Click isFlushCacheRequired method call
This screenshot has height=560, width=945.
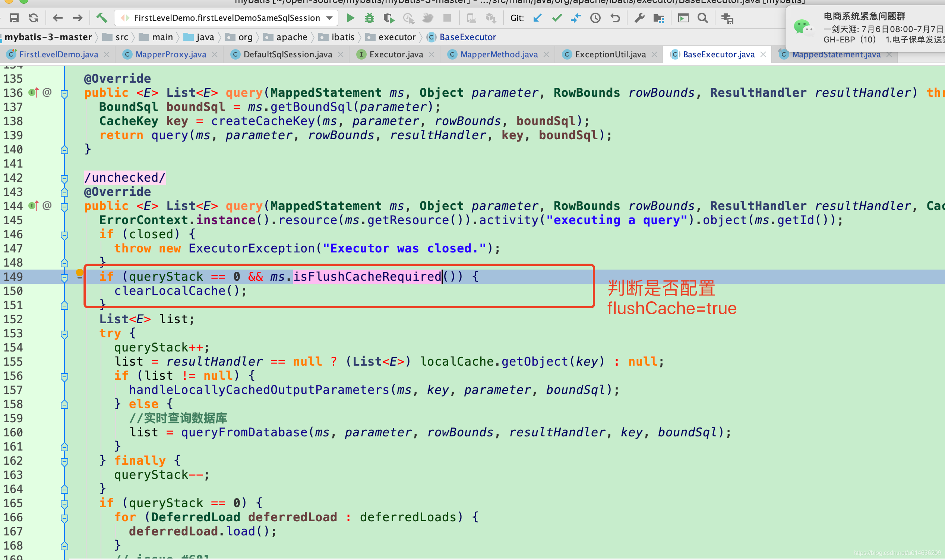click(x=367, y=276)
